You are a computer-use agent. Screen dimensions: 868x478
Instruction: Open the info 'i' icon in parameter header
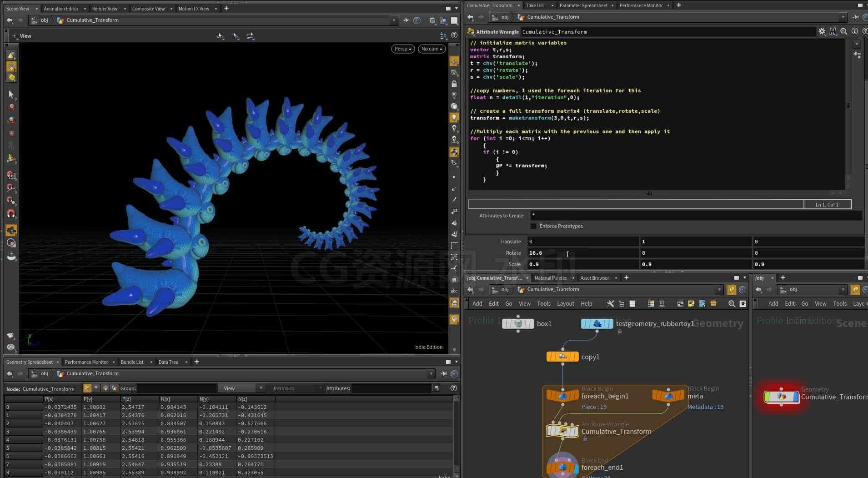[854, 31]
